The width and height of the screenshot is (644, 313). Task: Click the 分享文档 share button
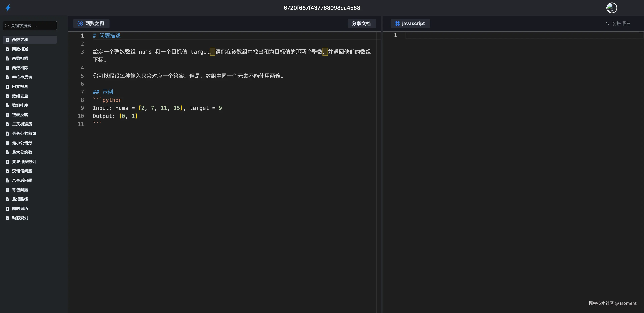click(362, 23)
